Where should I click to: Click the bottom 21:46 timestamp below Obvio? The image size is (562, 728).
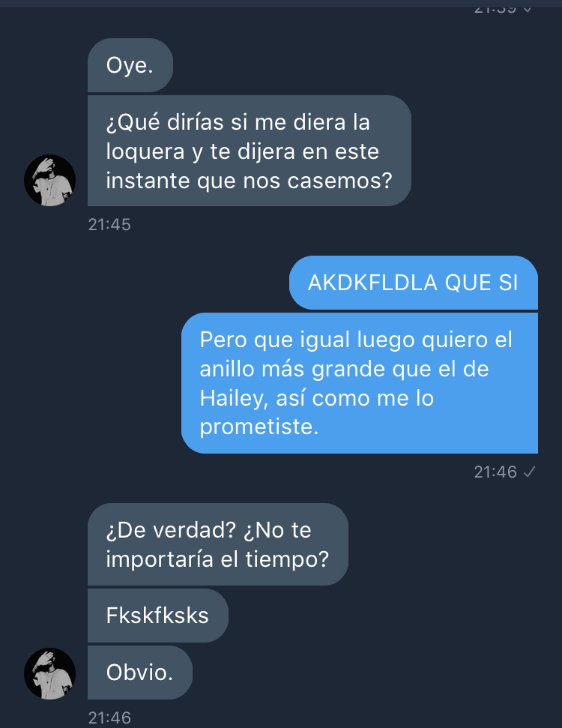click(x=109, y=718)
